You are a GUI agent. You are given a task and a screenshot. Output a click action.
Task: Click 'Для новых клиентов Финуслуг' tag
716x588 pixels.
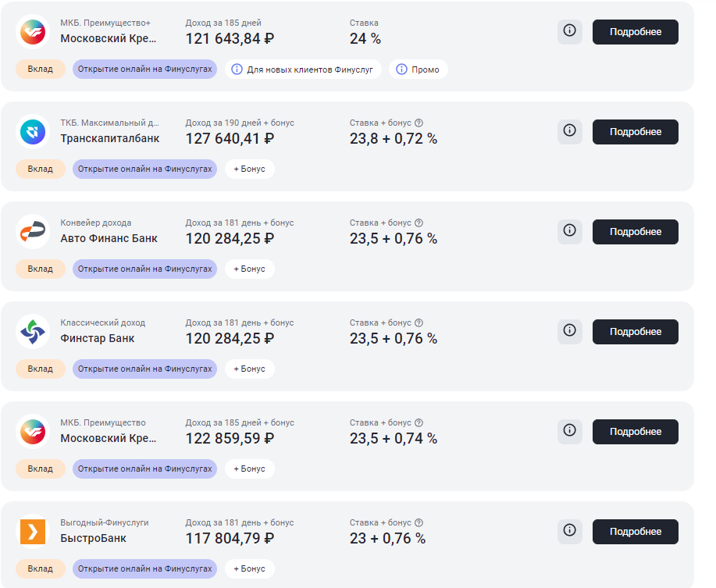point(303,69)
